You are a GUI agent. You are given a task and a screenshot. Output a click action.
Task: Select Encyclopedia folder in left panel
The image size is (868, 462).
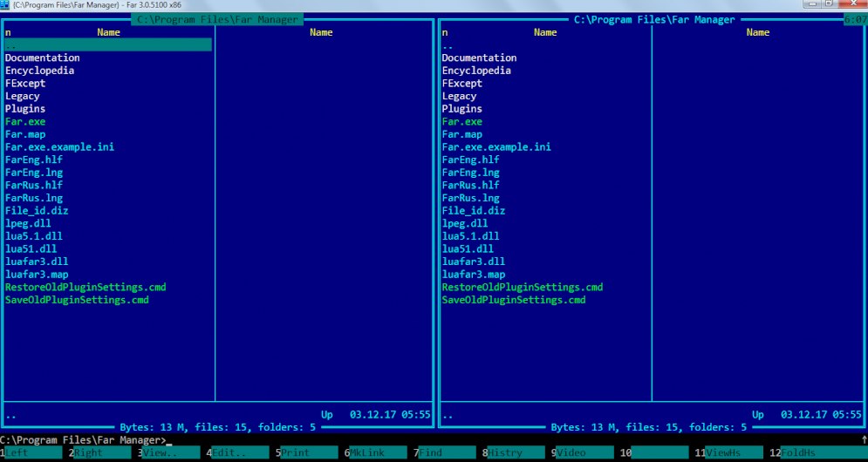40,71
